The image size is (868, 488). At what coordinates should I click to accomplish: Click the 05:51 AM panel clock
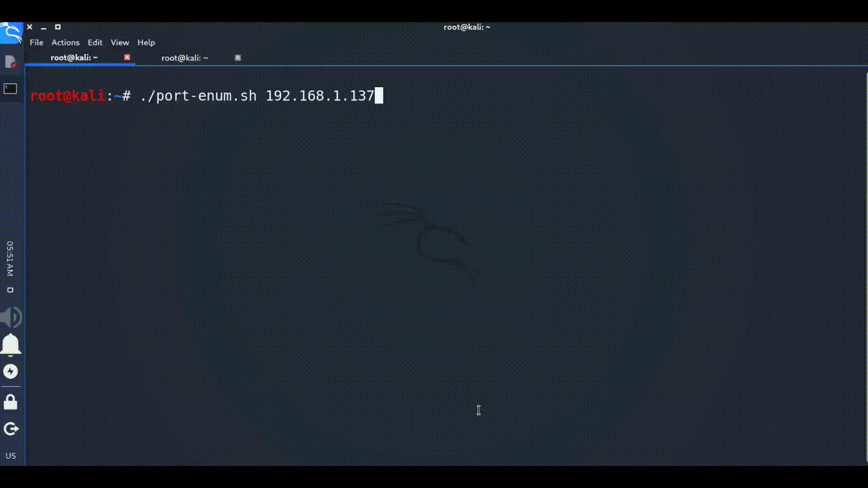point(10,259)
